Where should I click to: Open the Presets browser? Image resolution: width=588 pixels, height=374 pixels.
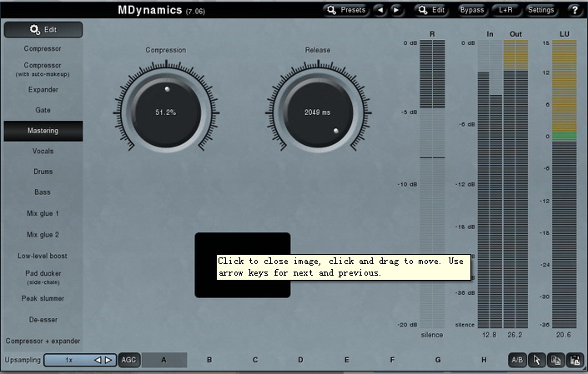tap(346, 10)
